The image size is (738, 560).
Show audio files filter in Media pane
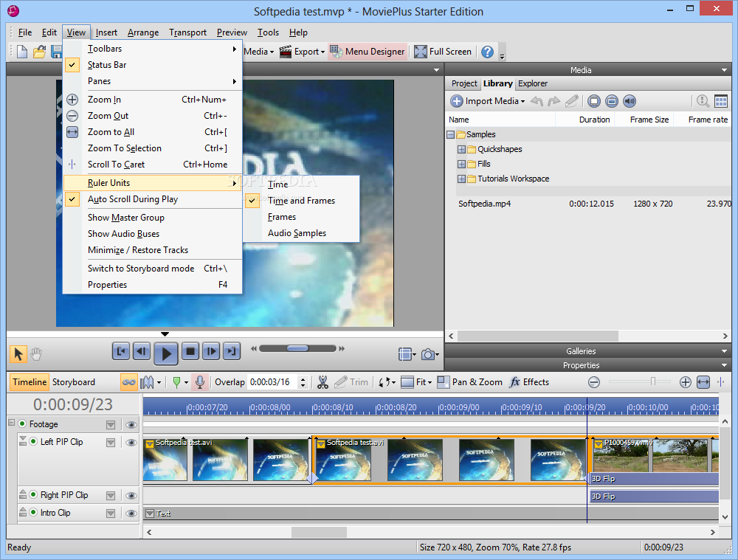[630, 101]
